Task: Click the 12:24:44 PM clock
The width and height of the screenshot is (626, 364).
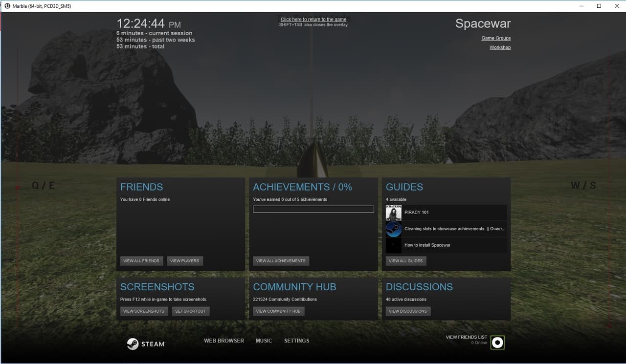Action: pos(149,23)
